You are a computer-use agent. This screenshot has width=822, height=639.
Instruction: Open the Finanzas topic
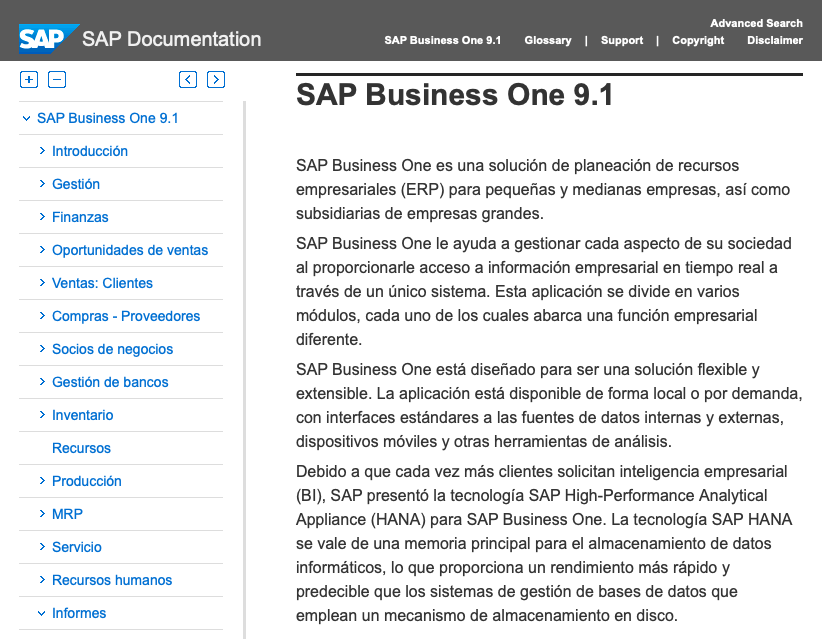pos(80,218)
